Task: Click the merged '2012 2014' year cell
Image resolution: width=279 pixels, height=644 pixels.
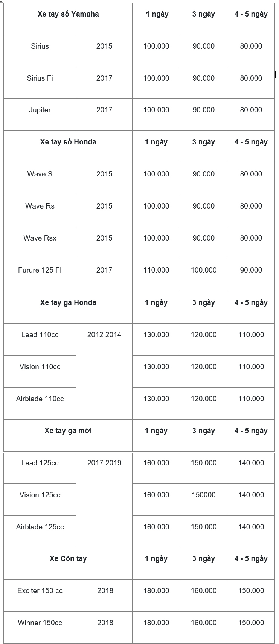Action: click(x=104, y=371)
